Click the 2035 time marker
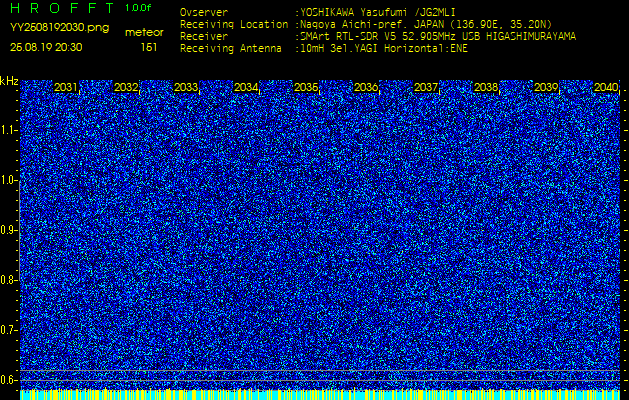 coord(306,87)
